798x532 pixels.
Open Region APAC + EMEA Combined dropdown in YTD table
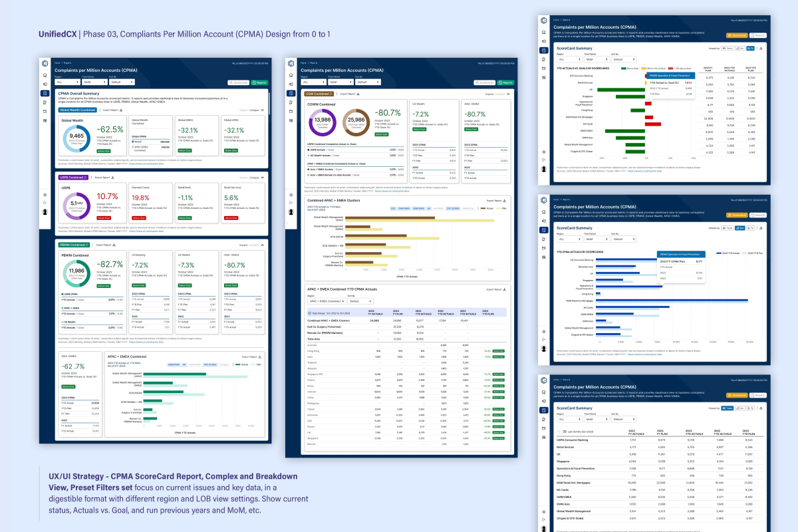click(x=327, y=301)
